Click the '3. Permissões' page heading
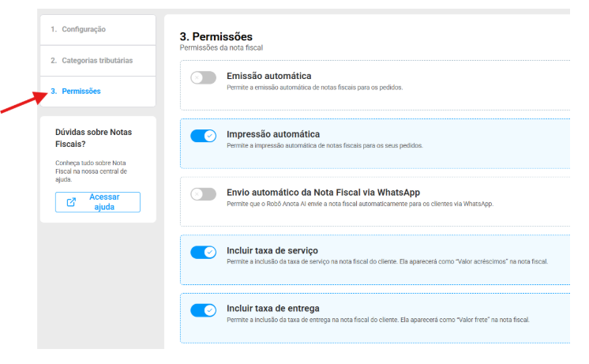 pos(216,36)
